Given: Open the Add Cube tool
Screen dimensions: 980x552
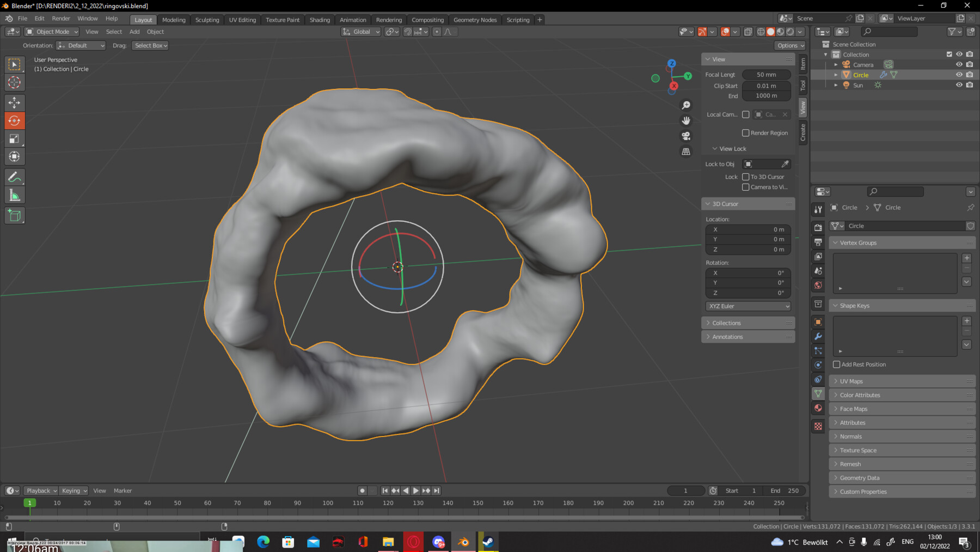Looking at the screenshot, I should click(x=14, y=215).
